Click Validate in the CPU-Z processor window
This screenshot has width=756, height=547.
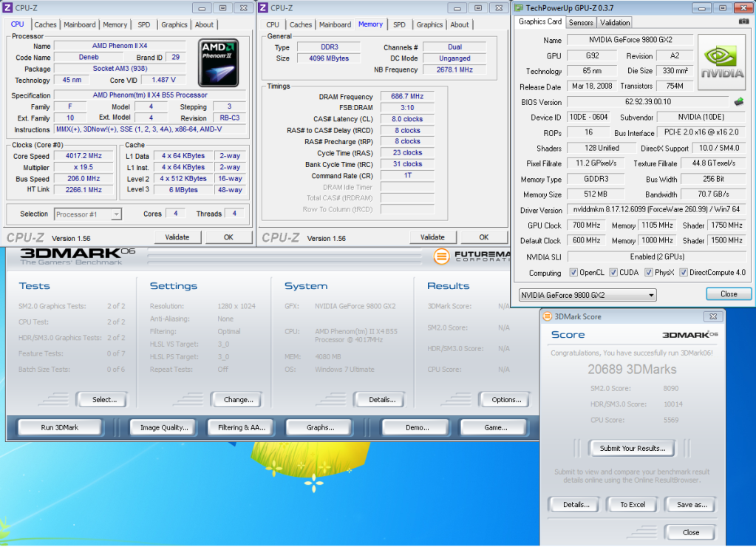(x=177, y=237)
